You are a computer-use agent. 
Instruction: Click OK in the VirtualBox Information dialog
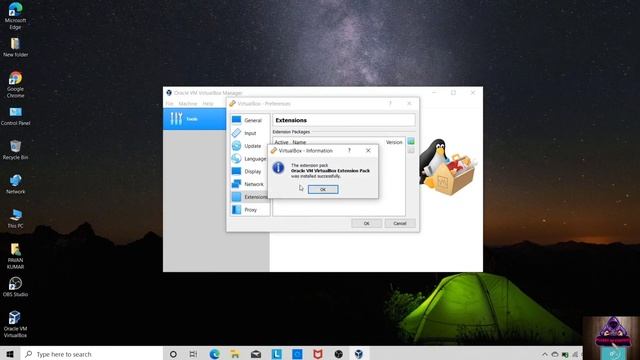point(323,189)
